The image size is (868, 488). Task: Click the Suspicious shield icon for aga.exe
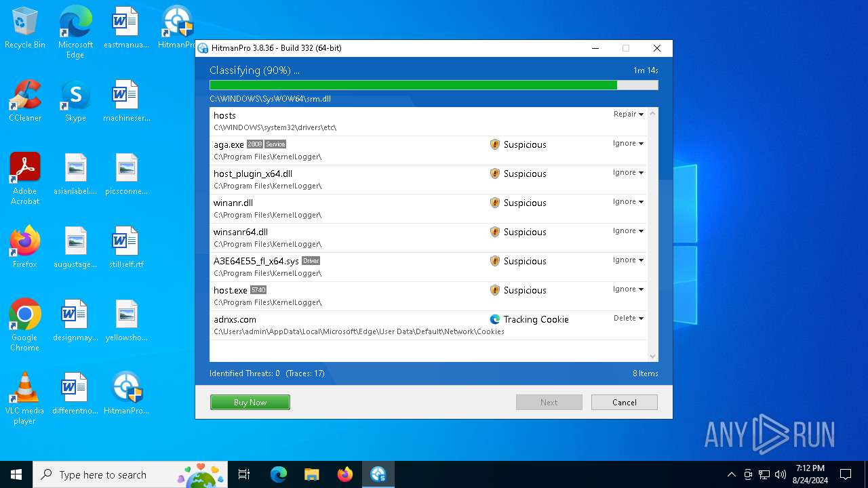click(x=494, y=144)
